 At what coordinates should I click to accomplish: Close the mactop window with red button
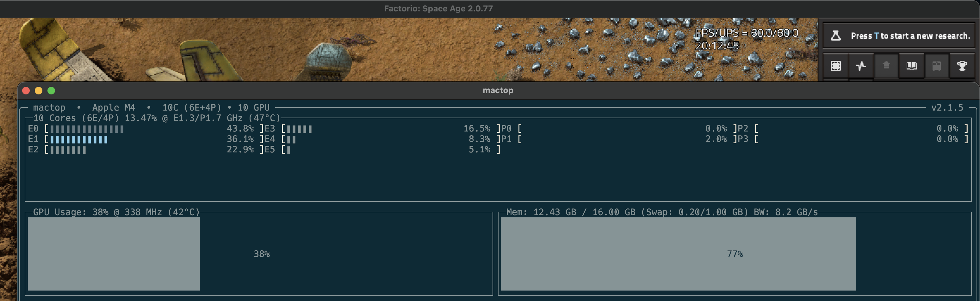pos(26,91)
